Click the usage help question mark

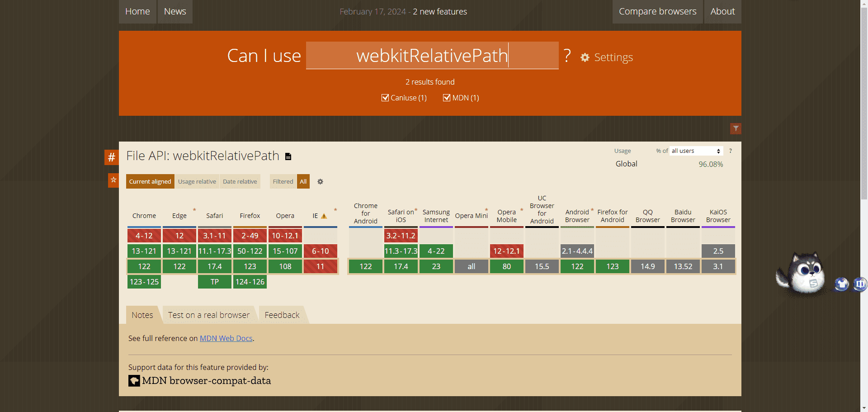[730, 151]
